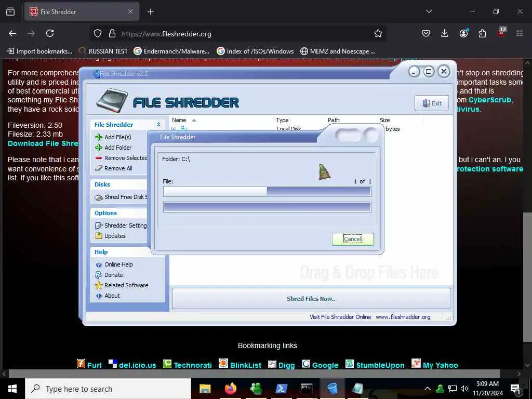Open the Endermanch/Malware bookmark
This screenshot has width=532, height=399.
click(171, 51)
